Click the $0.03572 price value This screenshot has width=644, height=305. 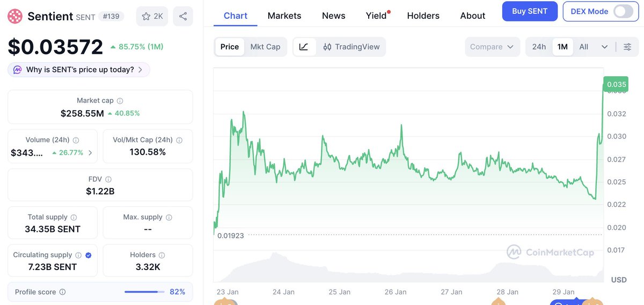55,47
